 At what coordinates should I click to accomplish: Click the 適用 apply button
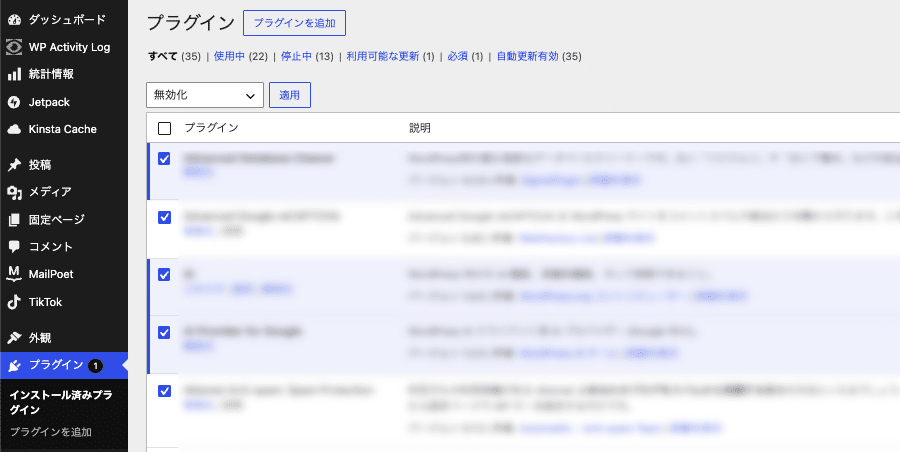tap(290, 95)
